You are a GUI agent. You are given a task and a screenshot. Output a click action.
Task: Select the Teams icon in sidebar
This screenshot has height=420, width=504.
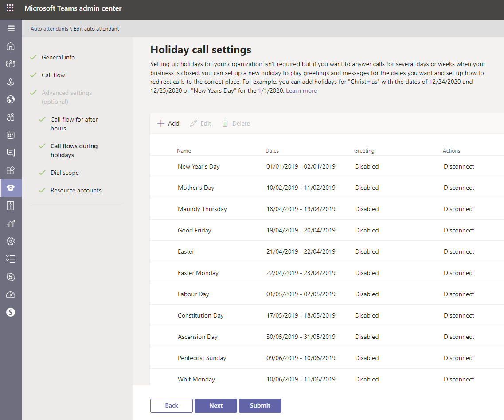[x=11, y=63]
